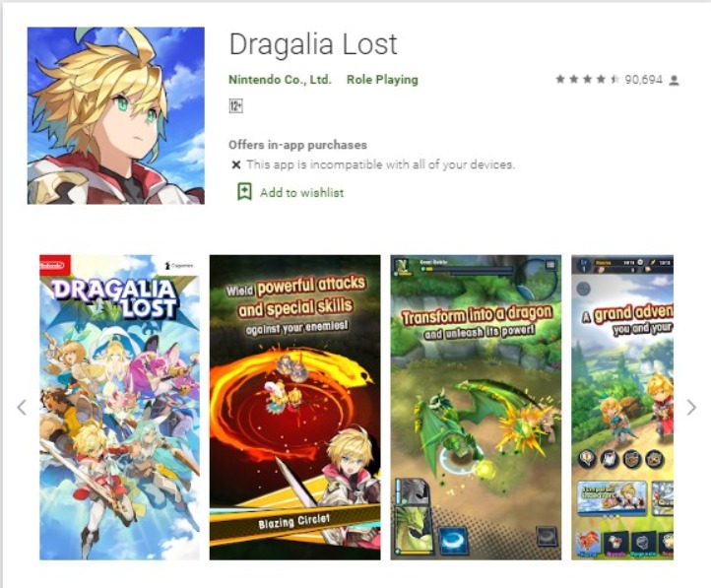Open the Role Playing category link
The width and height of the screenshot is (711, 588).
[382, 80]
